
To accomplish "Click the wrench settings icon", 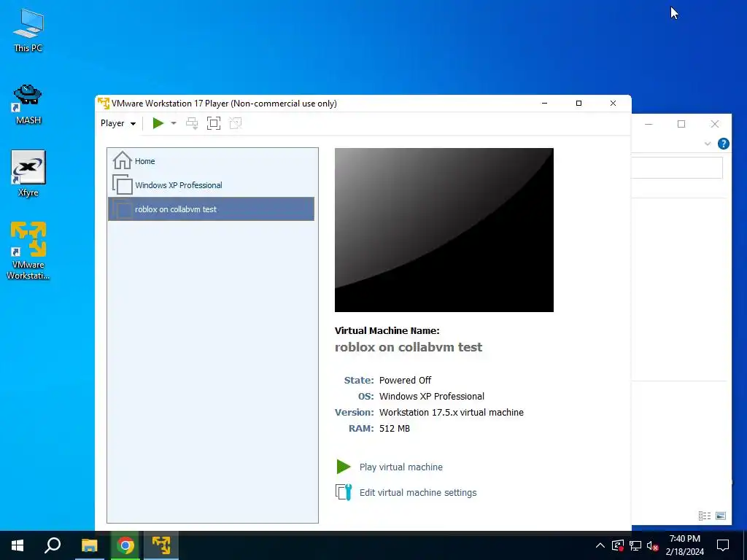I will pos(344,492).
